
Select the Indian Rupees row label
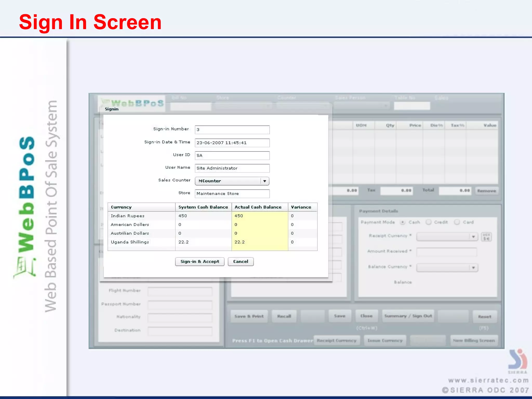(128, 216)
